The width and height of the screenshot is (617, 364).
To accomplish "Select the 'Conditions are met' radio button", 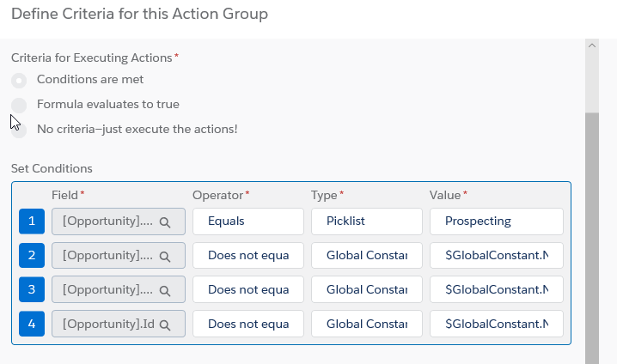I will pos(19,80).
